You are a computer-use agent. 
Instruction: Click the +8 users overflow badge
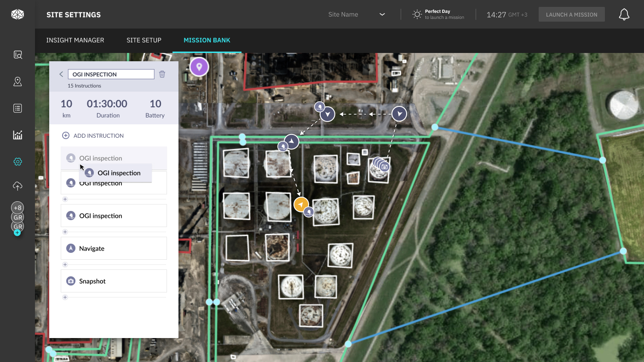point(17,208)
